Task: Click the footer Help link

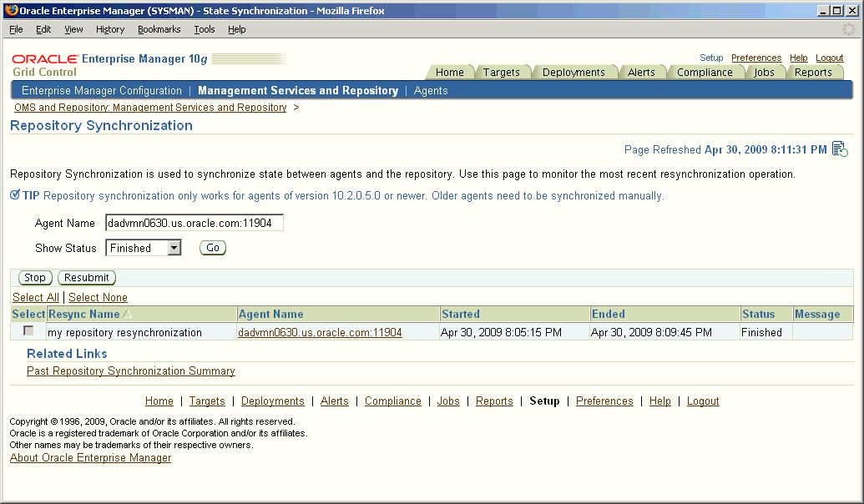Action: (660, 401)
